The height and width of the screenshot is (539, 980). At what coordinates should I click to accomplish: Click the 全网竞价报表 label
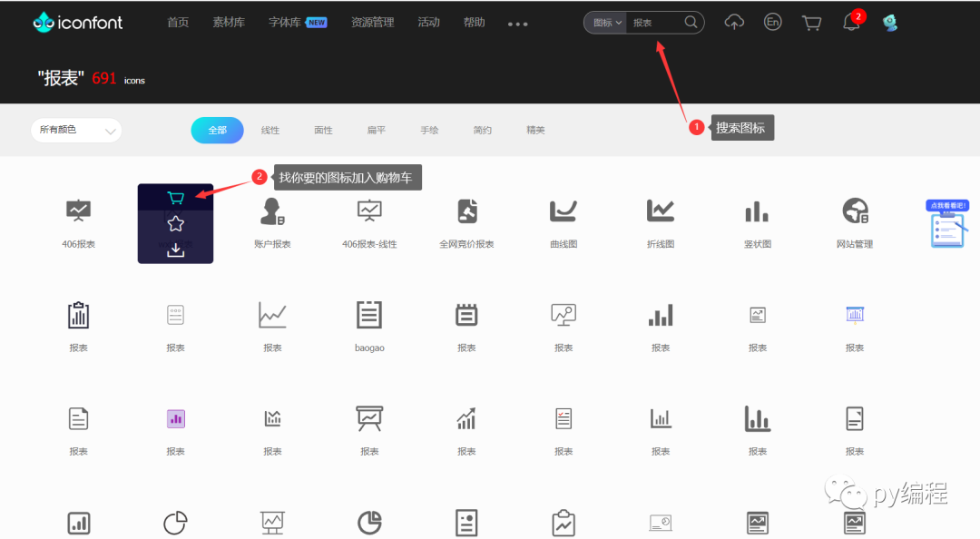click(x=467, y=244)
